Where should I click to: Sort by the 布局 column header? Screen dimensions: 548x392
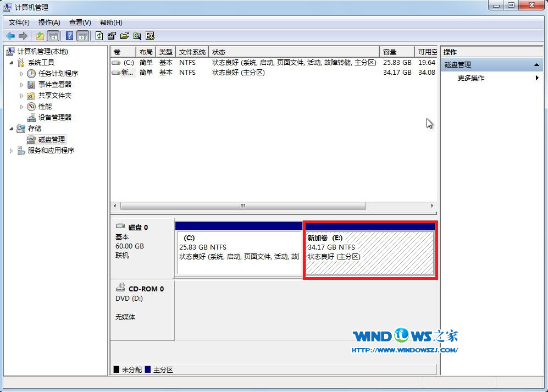click(146, 52)
